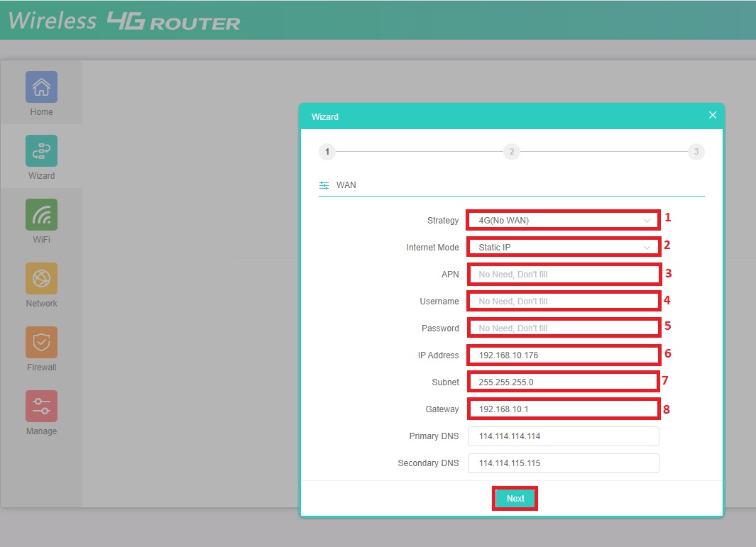The width and height of the screenshot is (756, 547).
Task: Close the Wizard dialog with X
Action: pos(713,115)
